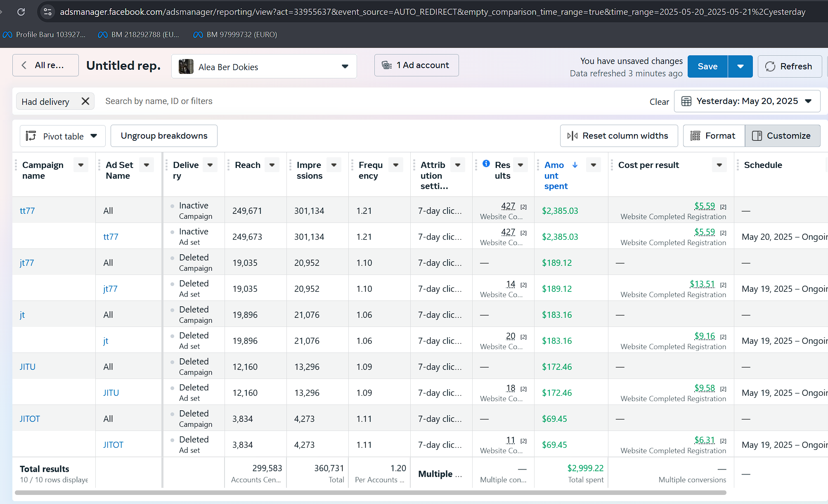828x504 pixels.
Task: Click the Amount spent sort arrow icon
Action: (575, 165)
